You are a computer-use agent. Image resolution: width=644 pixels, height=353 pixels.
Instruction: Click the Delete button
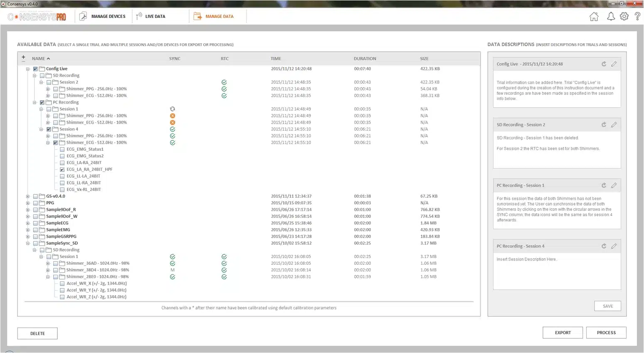37,333
